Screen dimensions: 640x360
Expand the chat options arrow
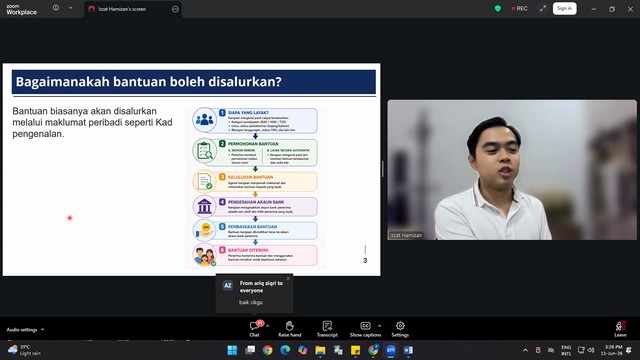[267, 326]
